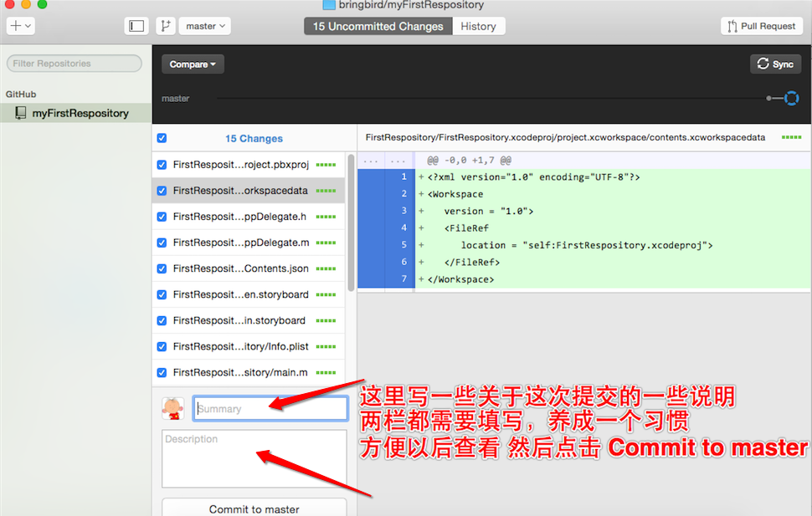Click green change indicator beside ppDelegate.h
Image resolution: width=812 pixels, height=516 pixels.
pos(326,217)
